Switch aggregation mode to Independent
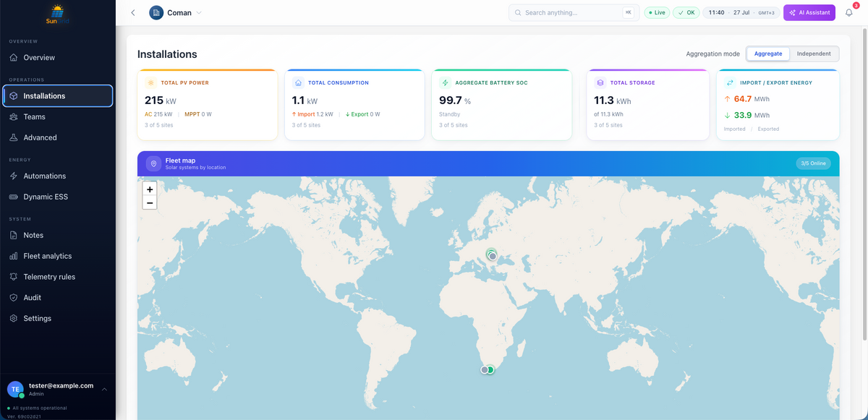Screen dimensions: 868x420 (x=814, y=53)
